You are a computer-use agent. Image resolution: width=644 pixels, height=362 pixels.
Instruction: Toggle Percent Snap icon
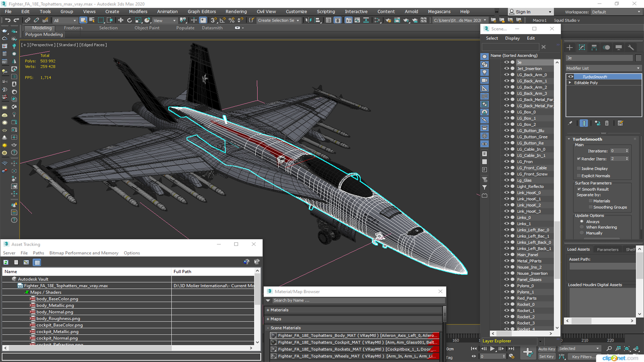click(x=231, y=20)
